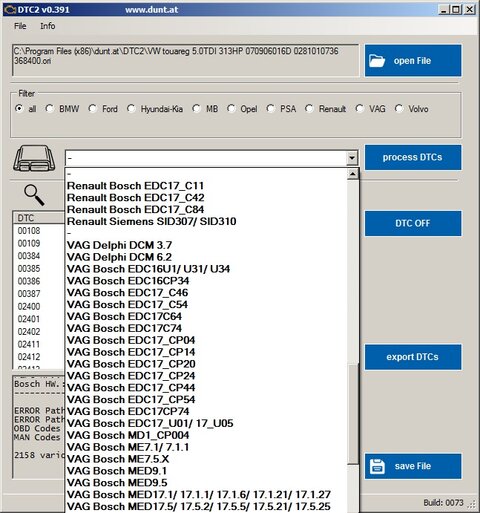Select the MB filter radio button

click(x=196, y=109)
